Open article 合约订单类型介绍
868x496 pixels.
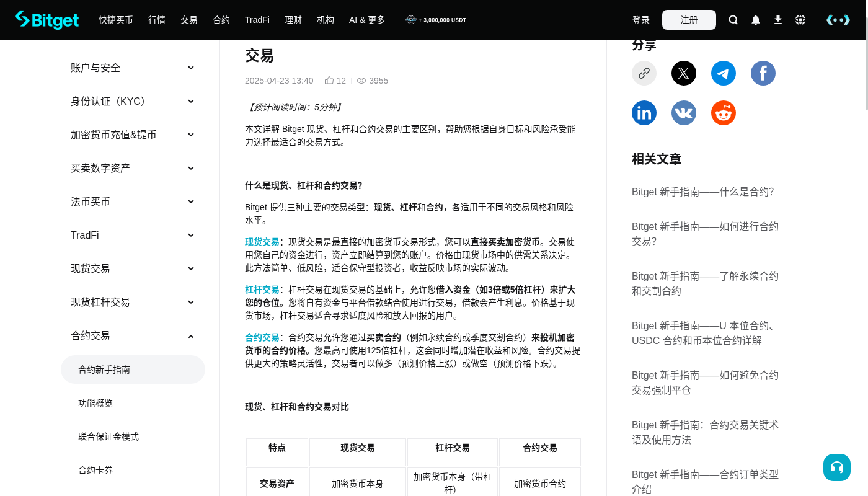(x=705, y=482)
